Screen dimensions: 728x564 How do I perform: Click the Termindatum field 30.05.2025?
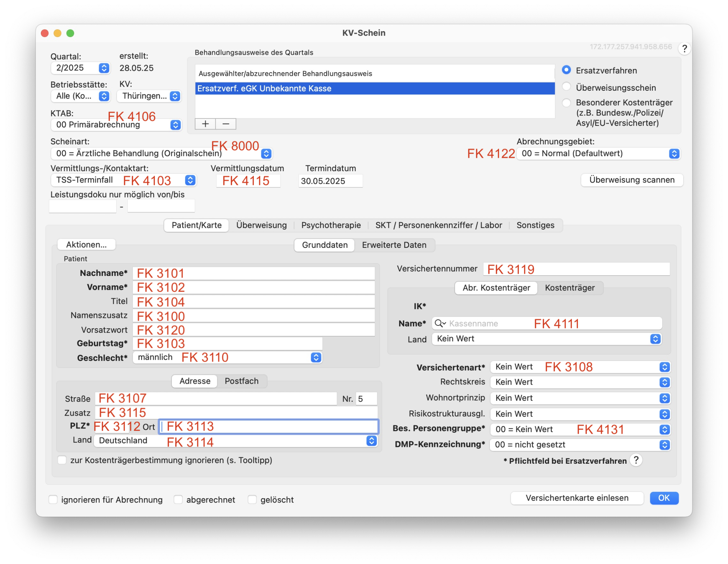[331, 181]
